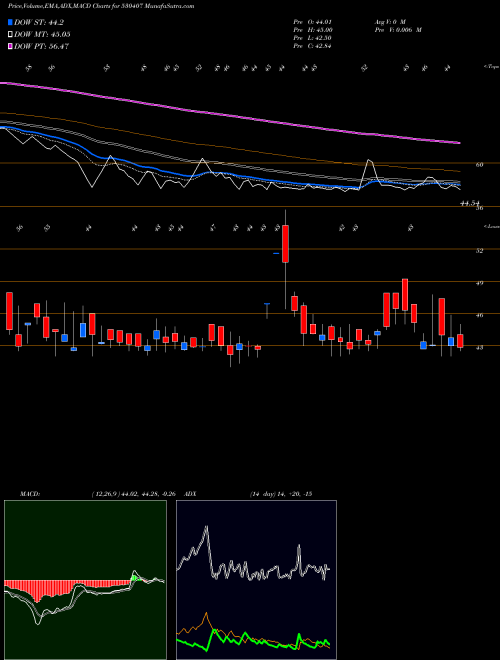Click the 'Pre H: 45.00' high value
This screenshot has width=500, height=660.
pos(313,29)
